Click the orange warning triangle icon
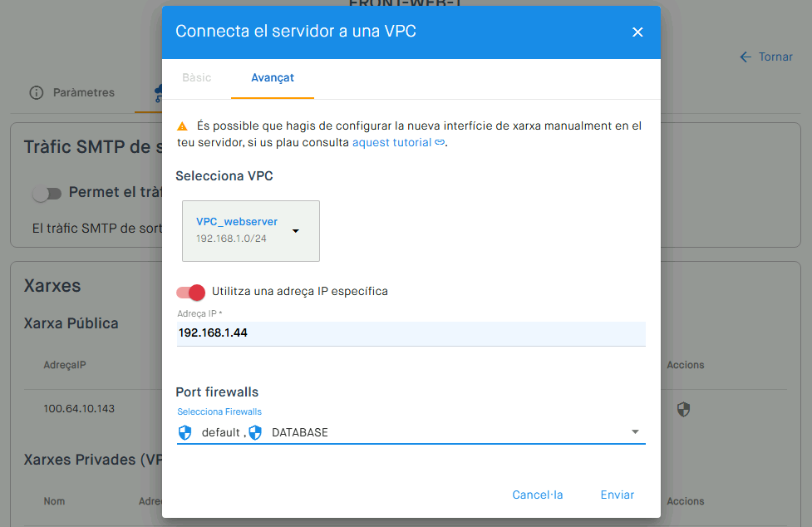 (x=182, y=126)
